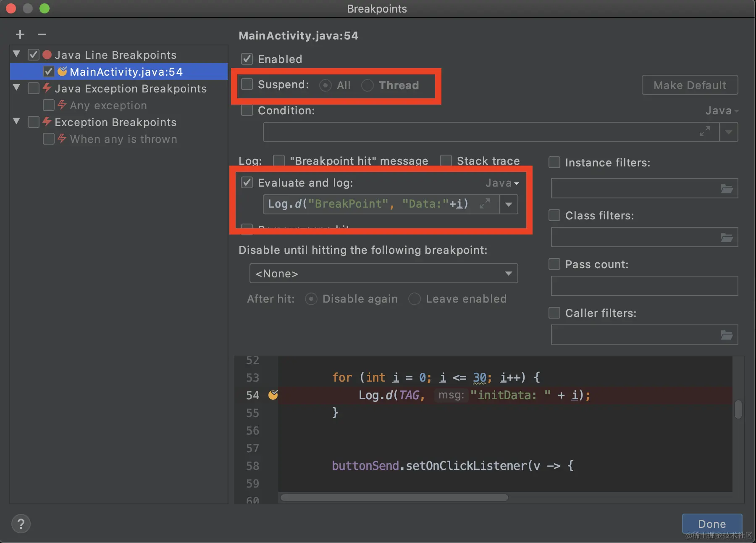Click the add breakpoint plus icon
The width and height of the screenshot is (756, 543).
click(20, 34)
